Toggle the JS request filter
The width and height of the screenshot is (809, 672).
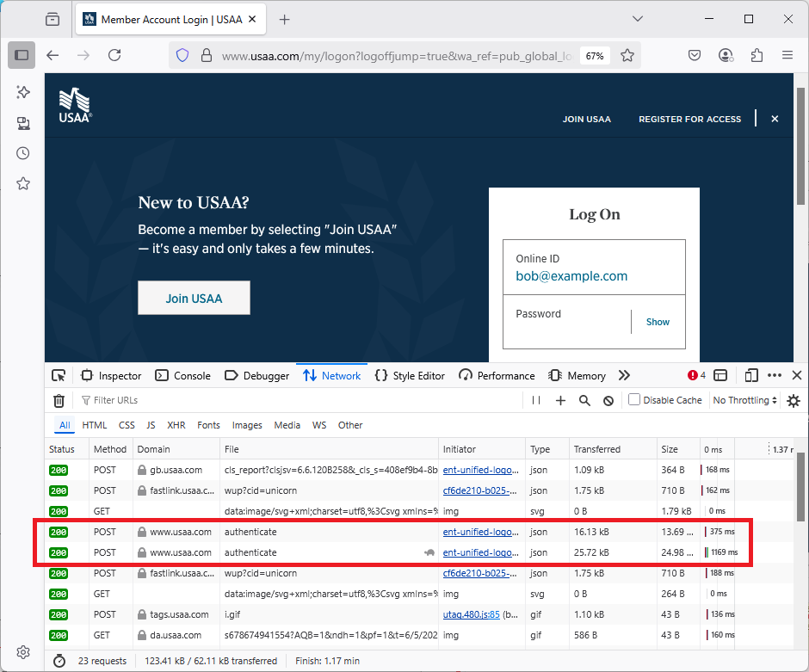pyautogui.click(x=151, y=425)
